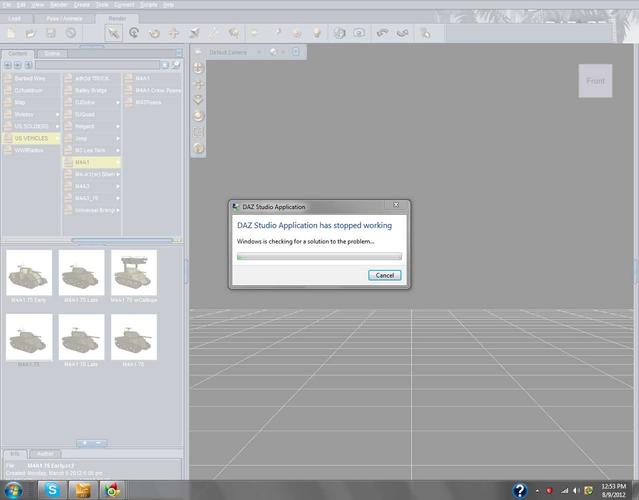Click the Undo toolbar icon
639x500 pixels.
[x=382, y=33]
